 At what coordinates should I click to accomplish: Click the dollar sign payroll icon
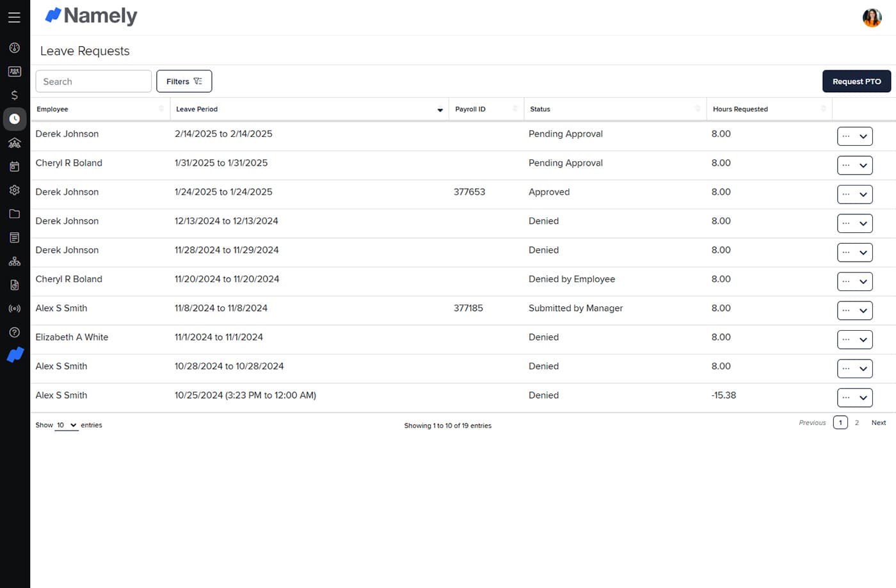pos(14,95)
